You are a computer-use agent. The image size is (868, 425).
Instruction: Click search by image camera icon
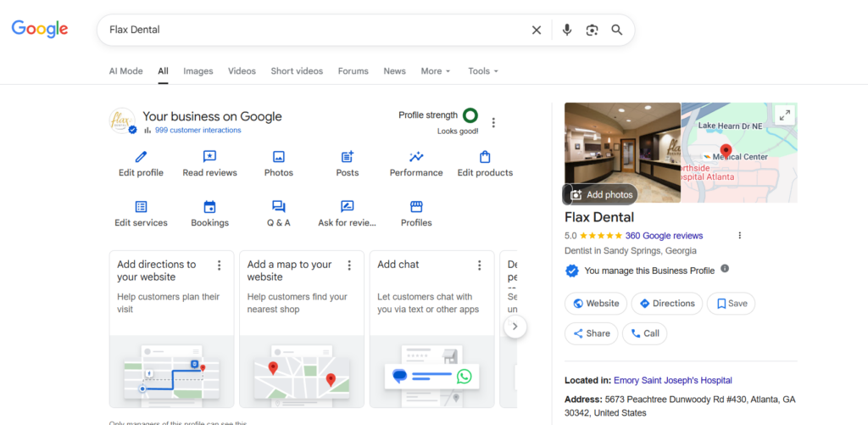tap(592, 30)
